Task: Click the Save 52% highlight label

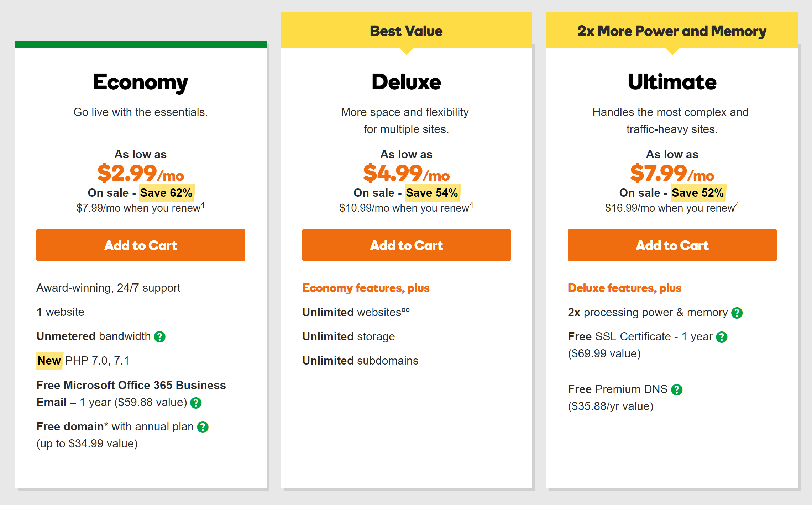Action: click(698, 193)
